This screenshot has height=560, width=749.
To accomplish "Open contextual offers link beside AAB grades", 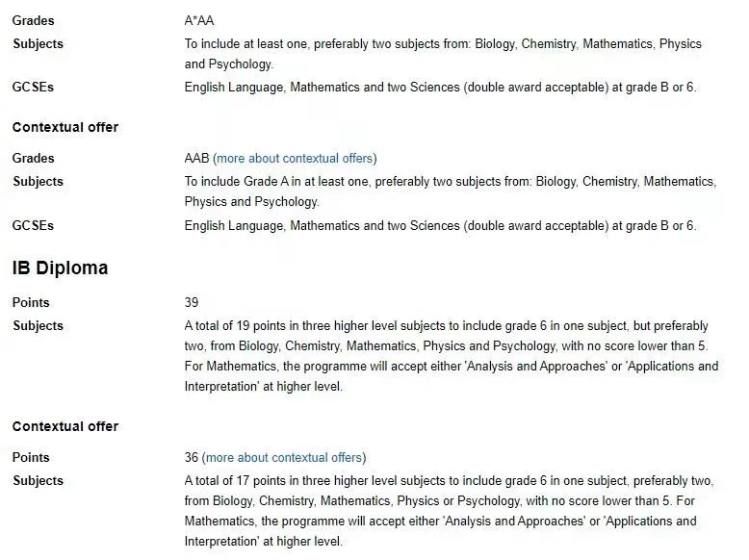I will (295, 159).
